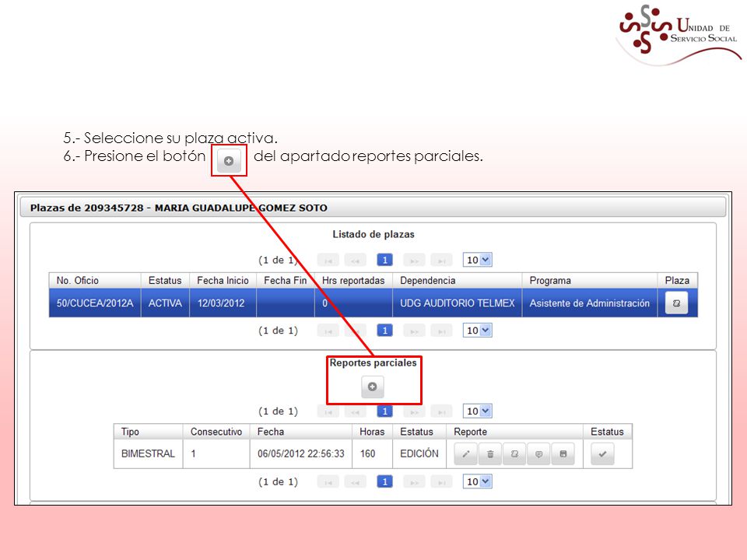Go to previous page in paginator above plazas table

click(355, 260)
